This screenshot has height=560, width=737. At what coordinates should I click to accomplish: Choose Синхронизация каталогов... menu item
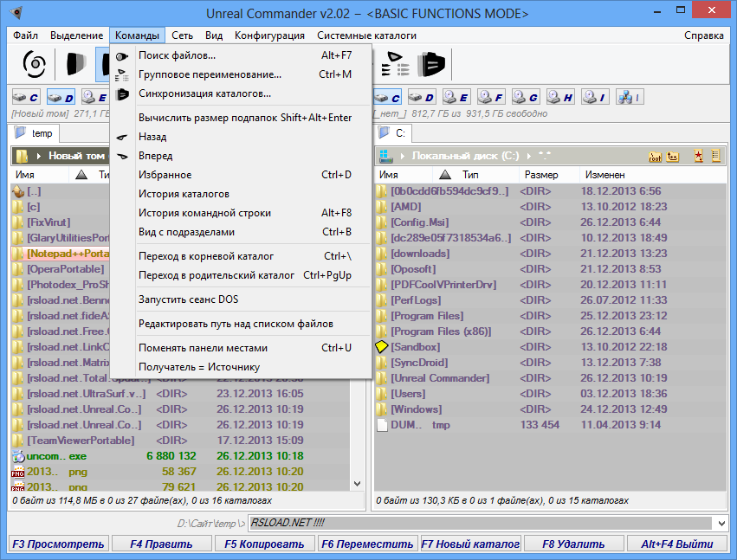(241, 93)
